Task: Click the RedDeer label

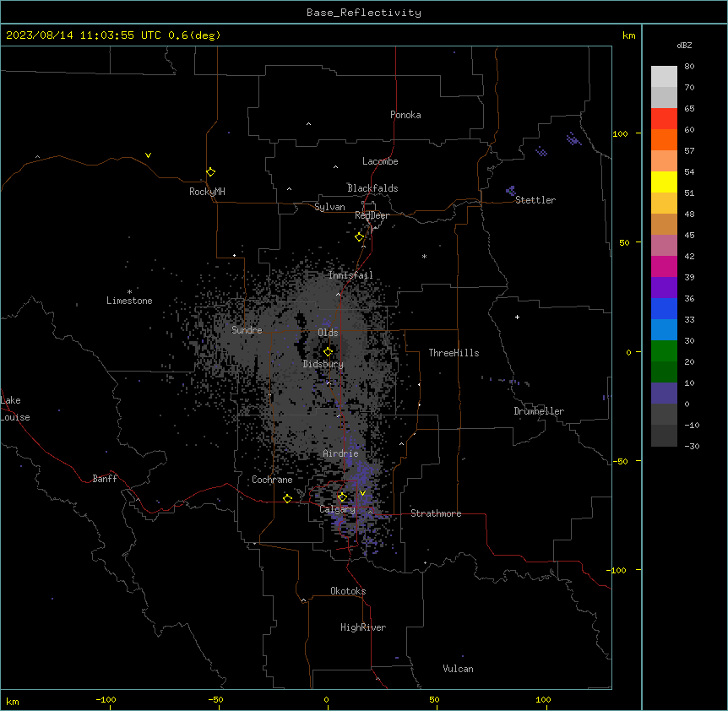Action: pos(372,215)
